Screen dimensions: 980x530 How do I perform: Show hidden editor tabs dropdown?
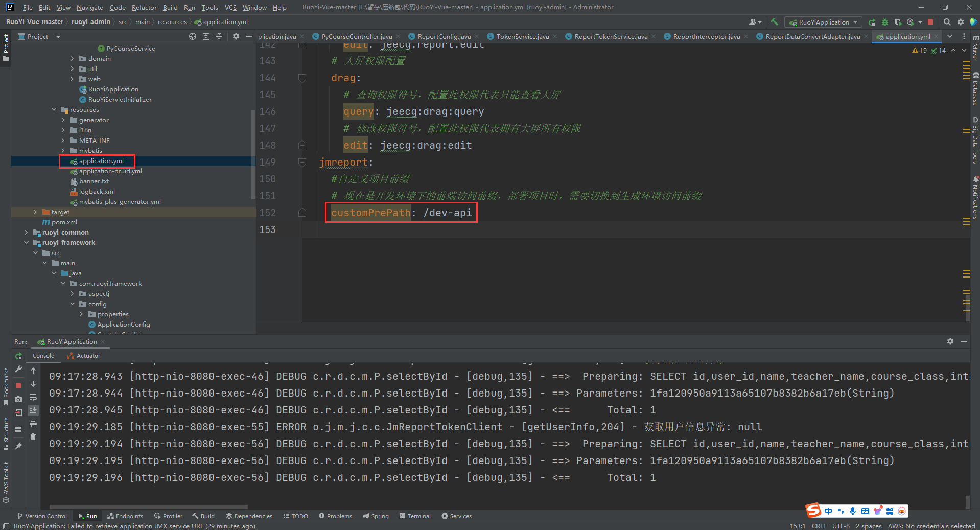click(950, 36)
